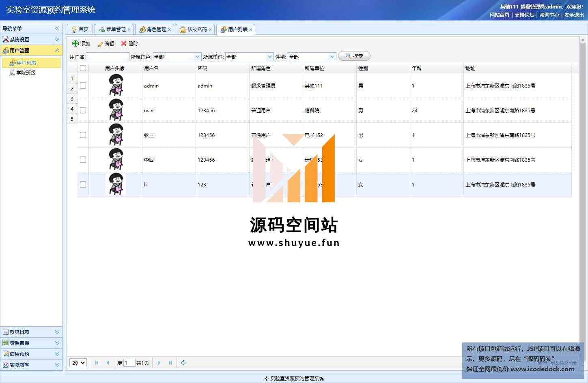Image resolution: width=588 pixels, height=383 pixels.
Task: Open the 支持论坛 link
Action: click(x=524, y=15)
